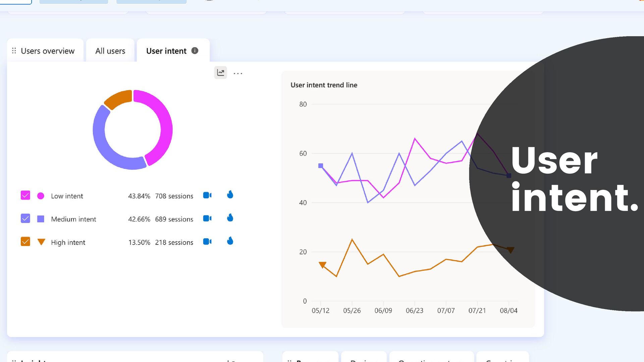
Task: Click the 06/23 axis date label
Action: (x=415, y=311)
